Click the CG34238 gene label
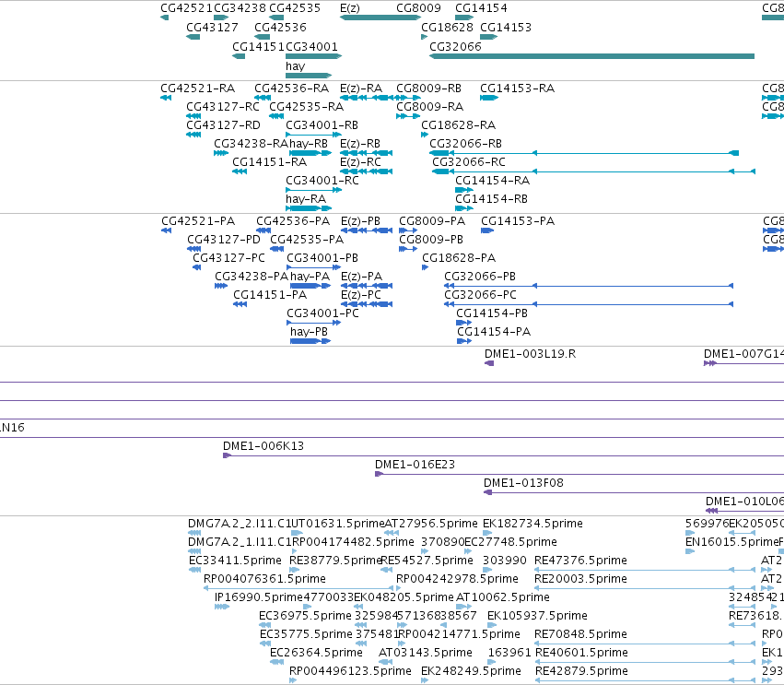Screen dimensions: 784x685 (x=240, y=8)
